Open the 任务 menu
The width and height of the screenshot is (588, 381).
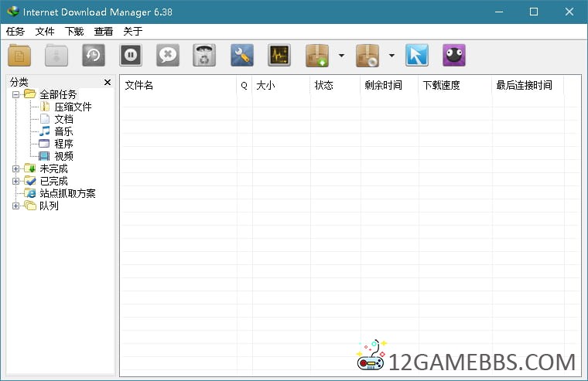(x=15, y=32)
